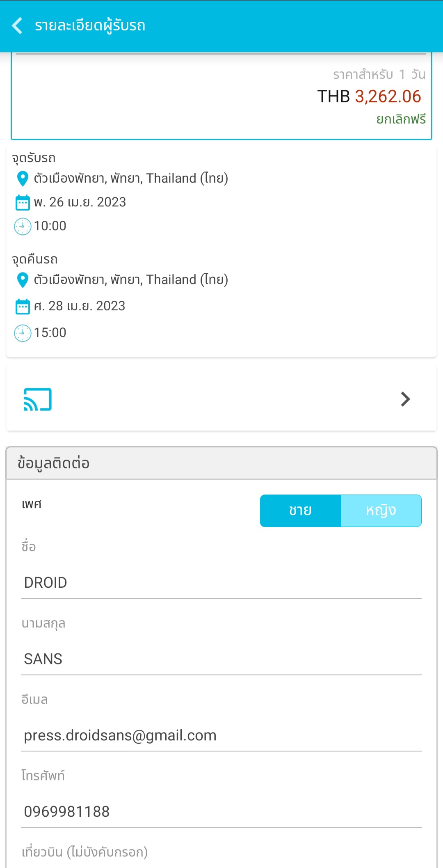Tap the price THB 3,262.06

369,96
